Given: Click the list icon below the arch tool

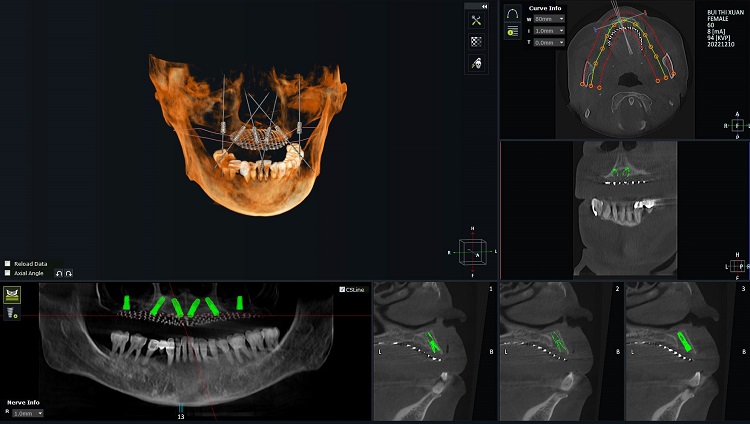Looking at the screenshot, I should click(513, 32).
